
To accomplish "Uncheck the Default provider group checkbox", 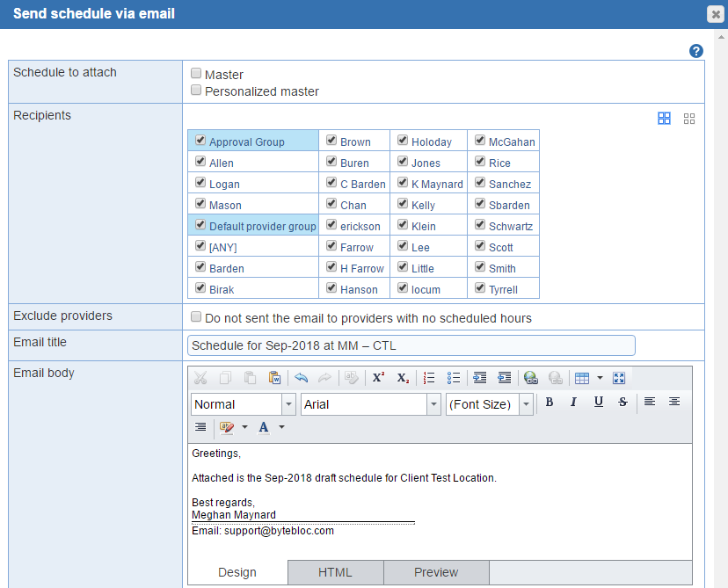I will (x=200, y=225).
